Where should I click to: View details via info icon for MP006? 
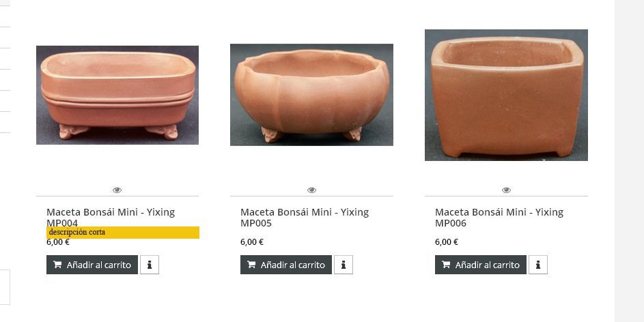pyautogui.click(x=538, y=265)
